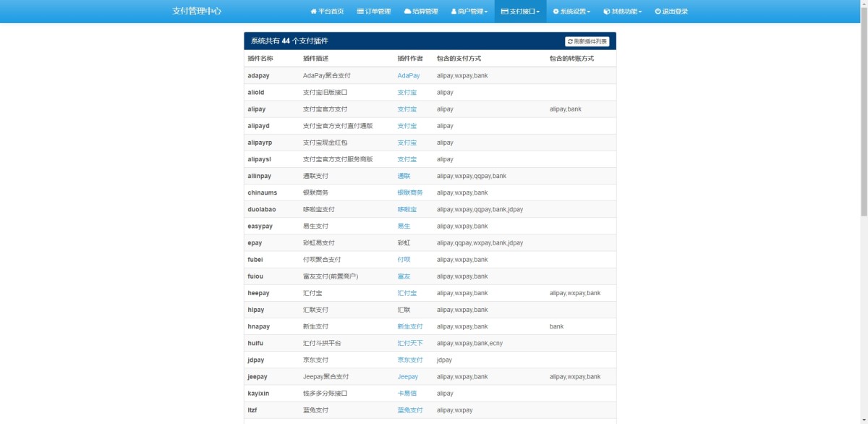Open the 京东支付 author link
This screenshot has width=868, height=424.
(410, 360)
